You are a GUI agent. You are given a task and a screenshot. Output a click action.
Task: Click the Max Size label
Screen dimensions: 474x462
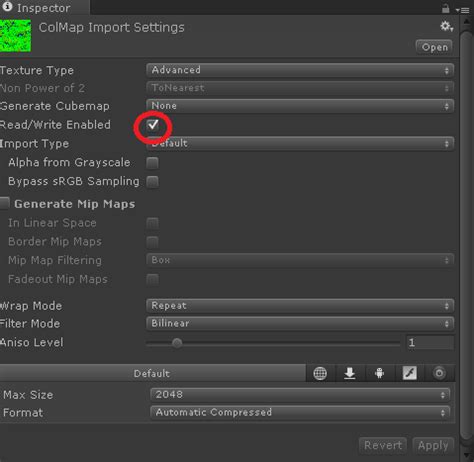[28, 395]
